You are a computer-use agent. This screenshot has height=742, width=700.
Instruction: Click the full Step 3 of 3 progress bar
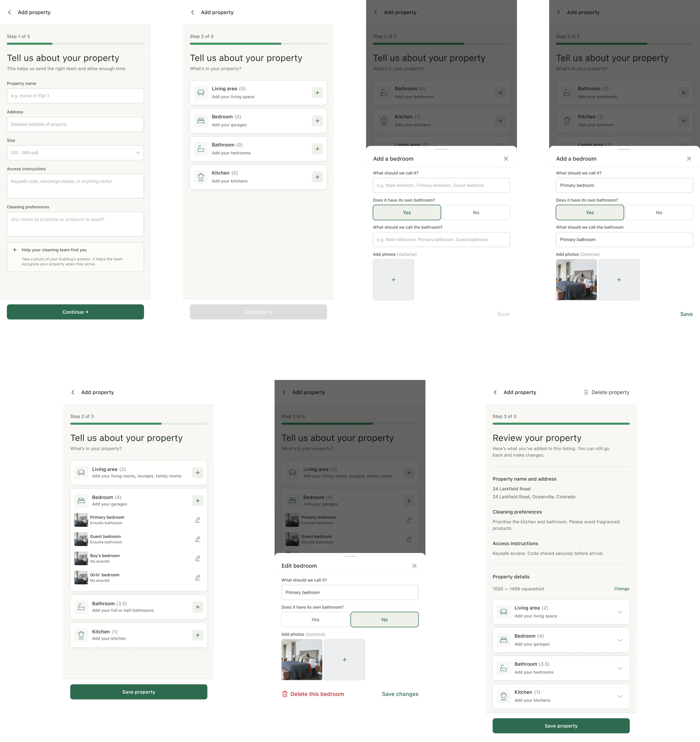pos(561,424)
